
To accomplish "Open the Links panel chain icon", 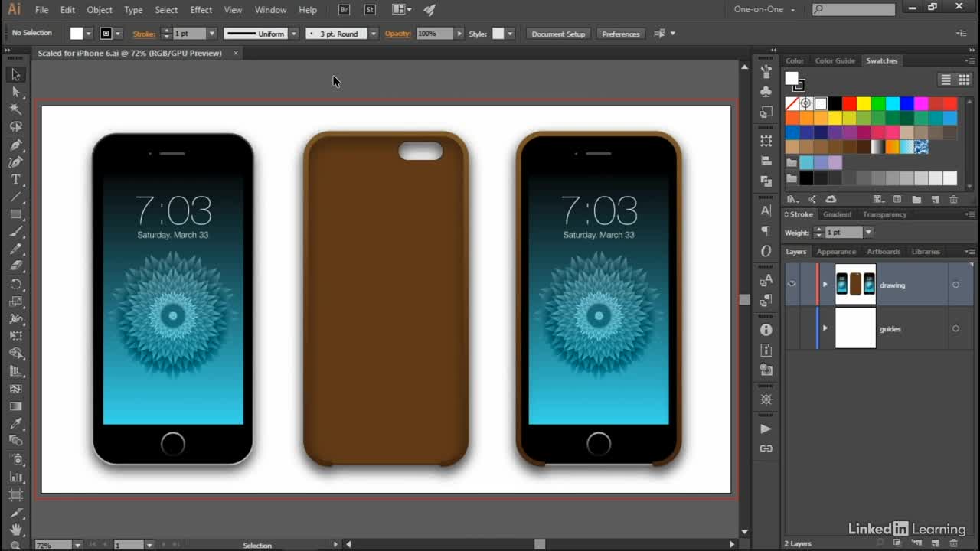I will [766, 448].
